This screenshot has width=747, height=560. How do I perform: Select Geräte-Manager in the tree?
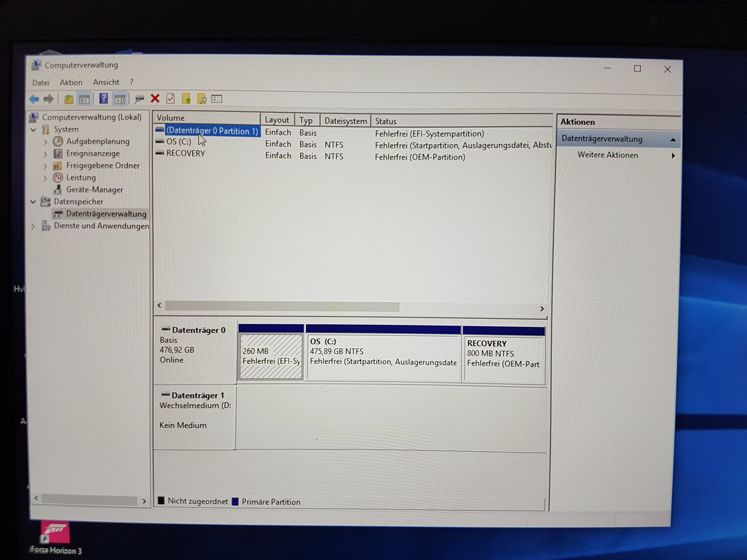[94, 190]
